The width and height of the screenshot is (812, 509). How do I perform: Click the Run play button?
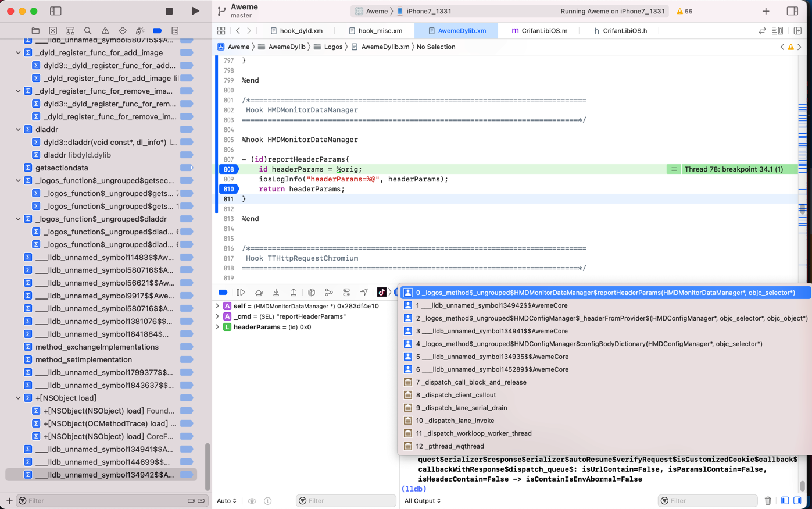(x=195, y=11)
